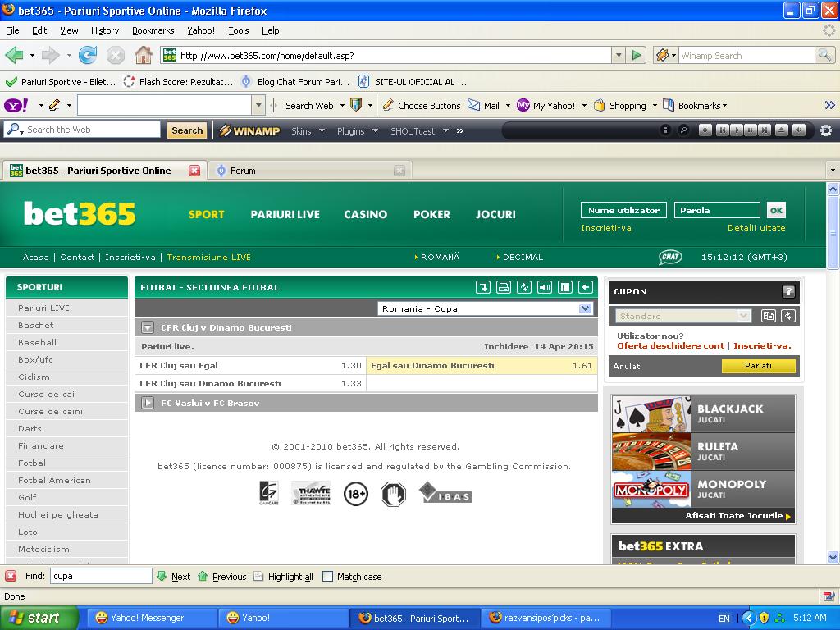Click the Detalii uitate link

tap(756, 228)
